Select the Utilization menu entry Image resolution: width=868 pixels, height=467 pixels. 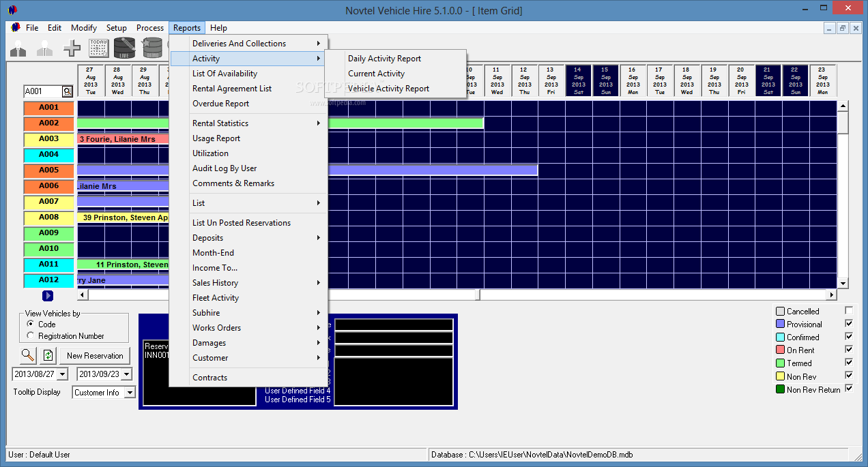coord(248,153)
